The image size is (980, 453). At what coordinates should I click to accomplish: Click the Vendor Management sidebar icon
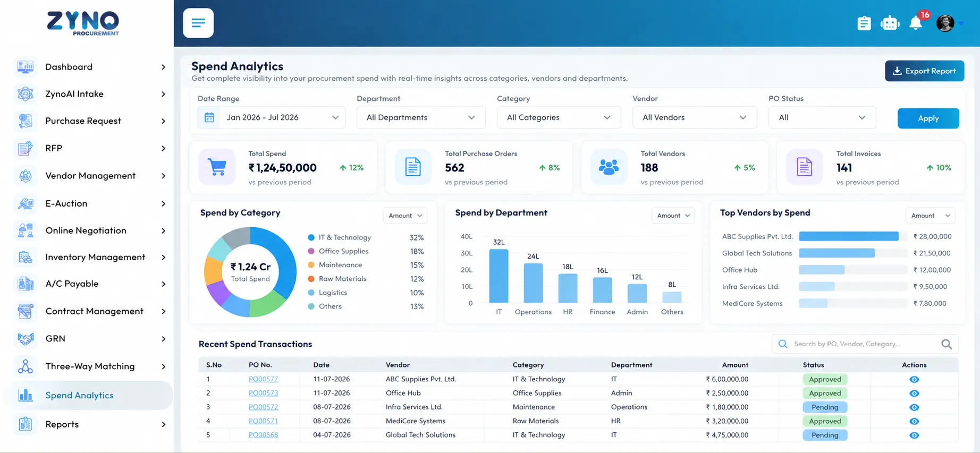coord(26,176)
